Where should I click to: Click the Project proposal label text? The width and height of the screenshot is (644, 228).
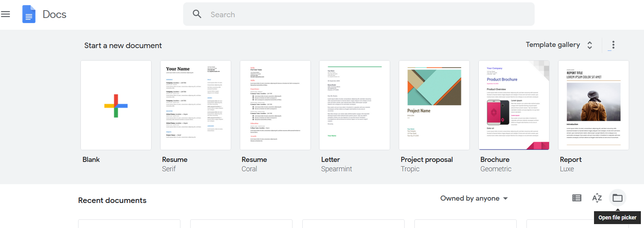pos(426,160)
